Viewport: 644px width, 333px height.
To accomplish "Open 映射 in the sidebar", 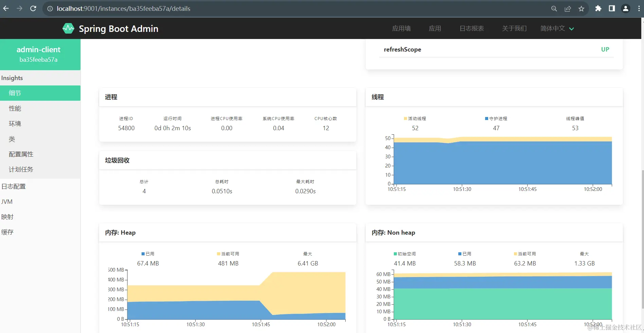I will click(x=40, y=217).
